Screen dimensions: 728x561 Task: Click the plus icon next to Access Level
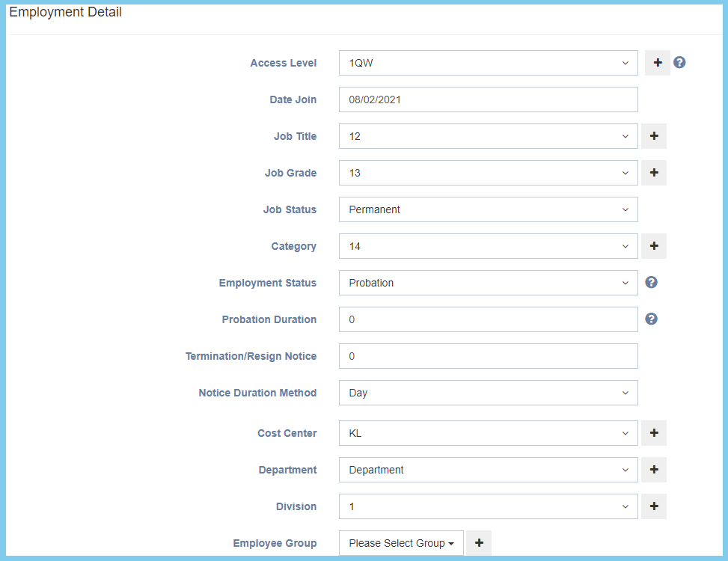point(658,63)
